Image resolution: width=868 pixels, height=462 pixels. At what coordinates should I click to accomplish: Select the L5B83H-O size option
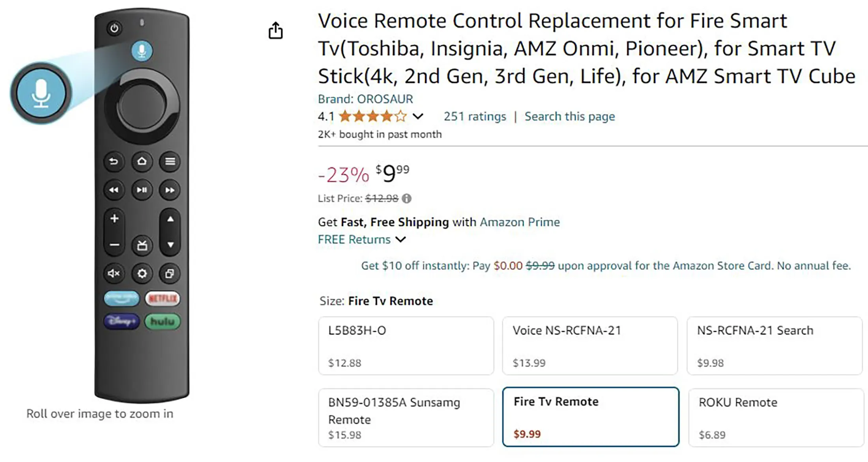click(406, 346)
